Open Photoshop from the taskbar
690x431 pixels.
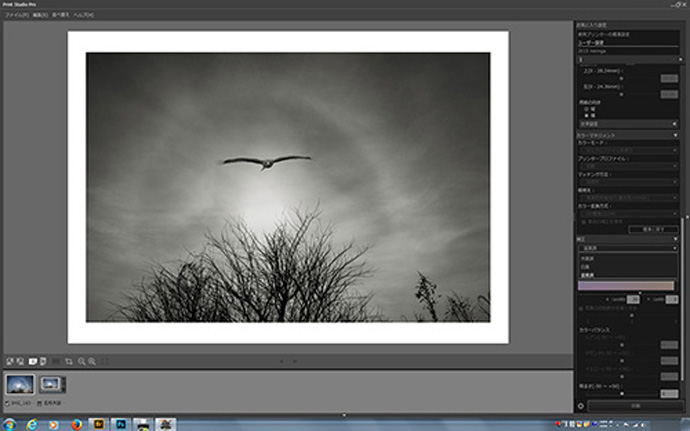[119, 424]
